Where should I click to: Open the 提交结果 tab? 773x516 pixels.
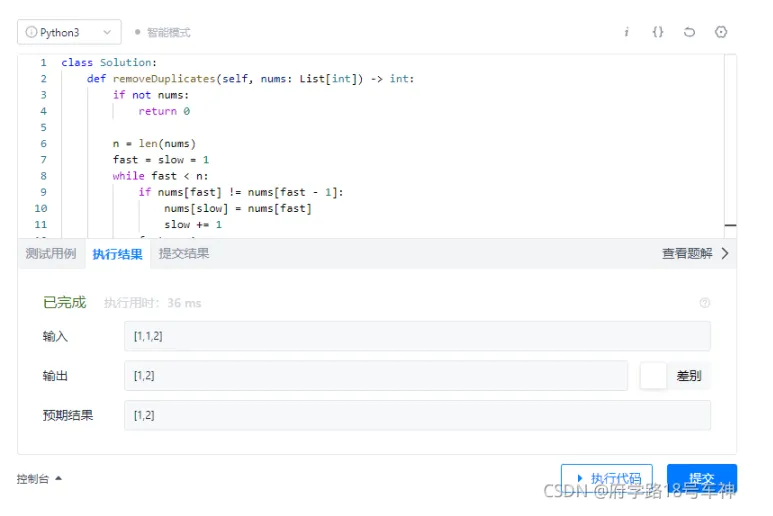click(x=184, y=254)
